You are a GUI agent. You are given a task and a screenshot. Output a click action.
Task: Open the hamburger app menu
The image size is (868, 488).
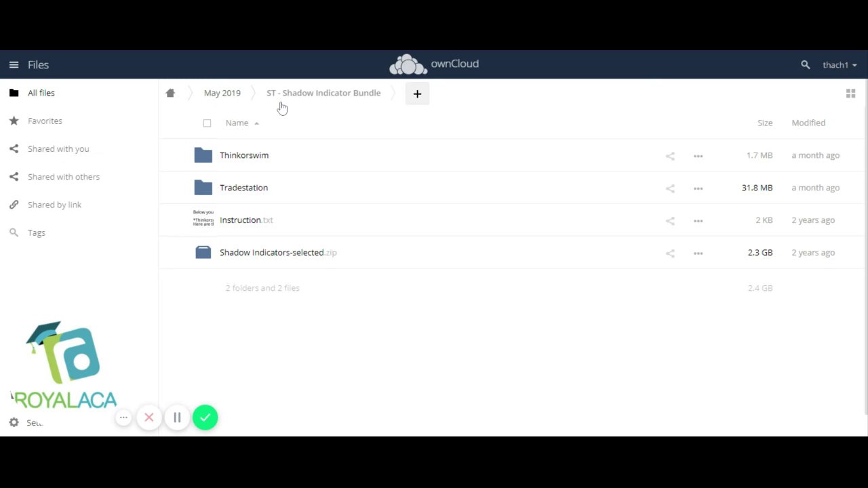(x=14, y=64)
